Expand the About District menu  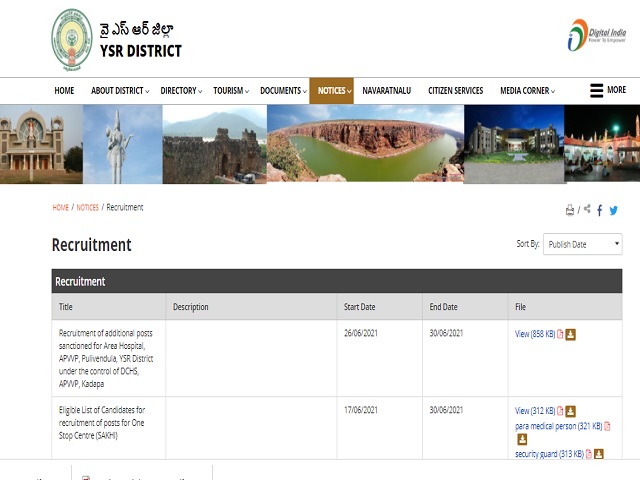120,91
